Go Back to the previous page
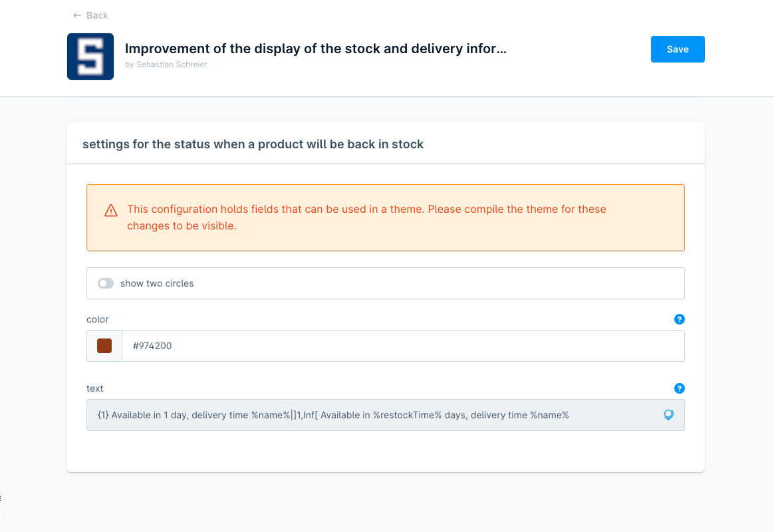This screenshot has height=532, width=774. click(97, 15)
